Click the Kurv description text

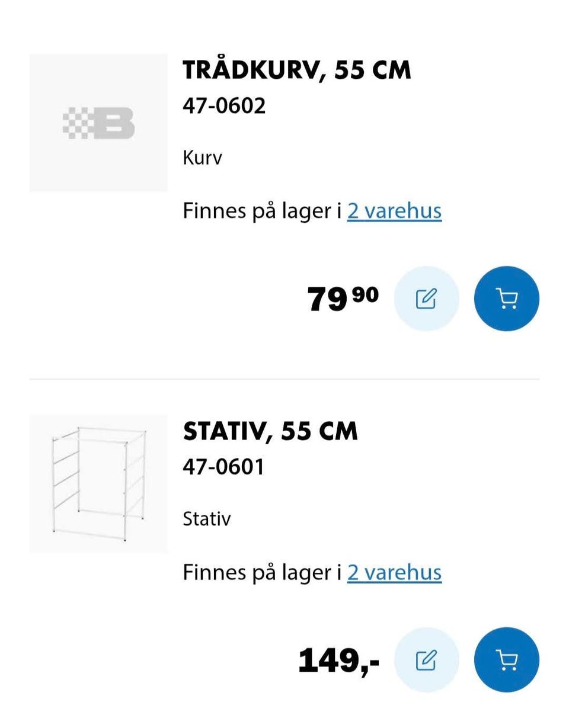point(202,158)
